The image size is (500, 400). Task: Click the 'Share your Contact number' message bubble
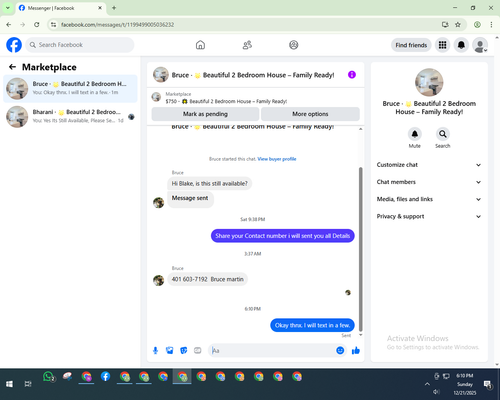(283, 236)
